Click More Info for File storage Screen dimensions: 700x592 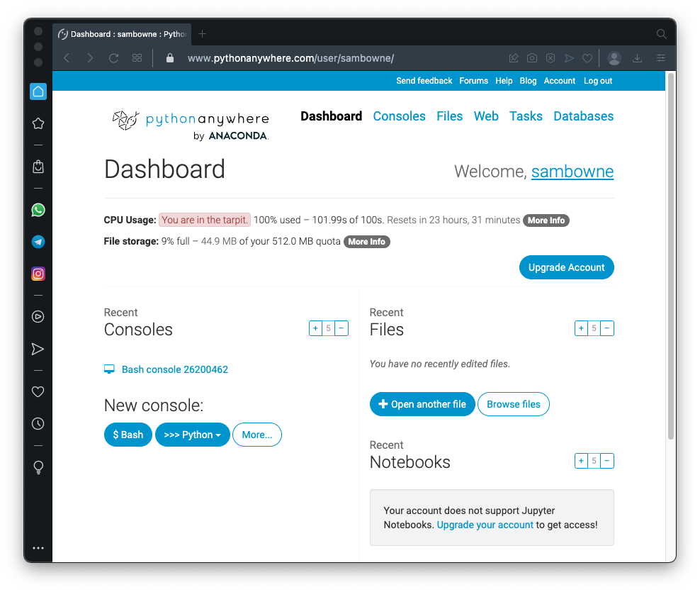366,242
